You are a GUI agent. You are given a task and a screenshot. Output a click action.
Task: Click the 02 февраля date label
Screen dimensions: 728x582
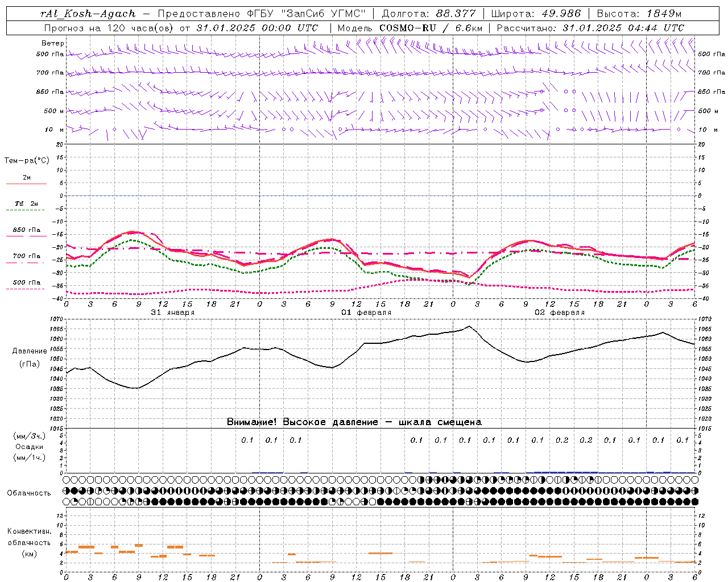tap(560, 313)
